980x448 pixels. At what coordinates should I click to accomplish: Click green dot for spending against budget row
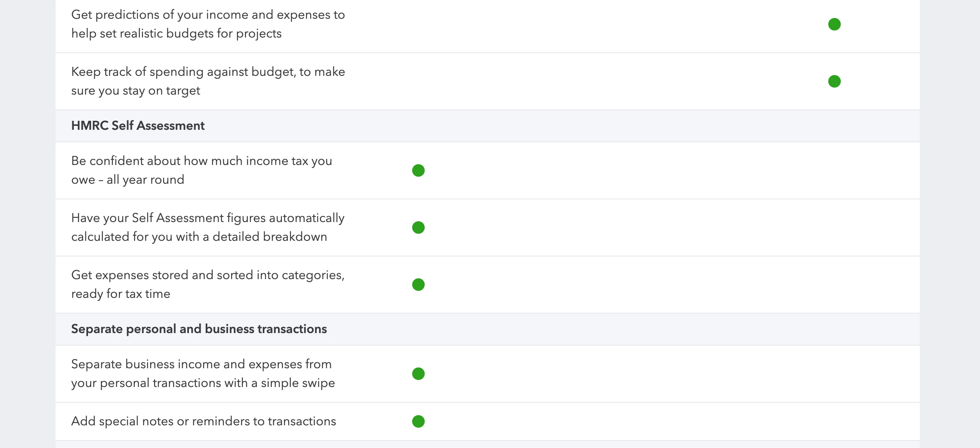834,81
